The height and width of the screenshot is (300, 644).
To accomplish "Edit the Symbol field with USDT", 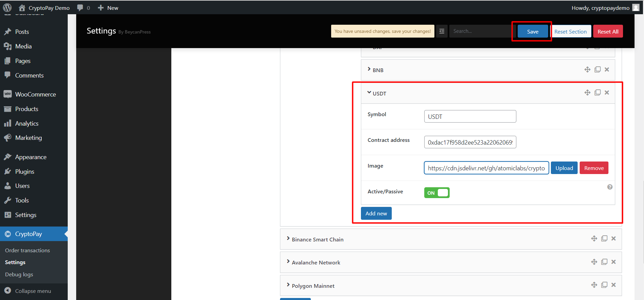I will coord(470,116).
